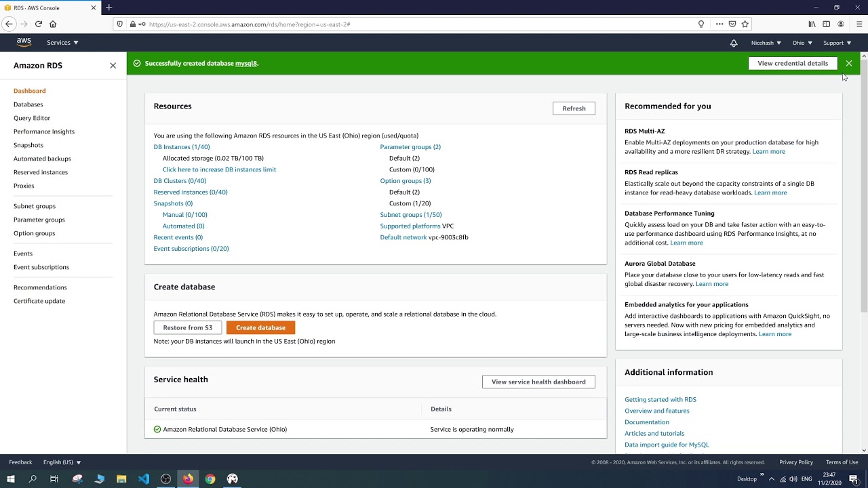Viewport: 868px width, 488px height.
Task: Click the lightbulb icon in address bar
Action: 701,24
